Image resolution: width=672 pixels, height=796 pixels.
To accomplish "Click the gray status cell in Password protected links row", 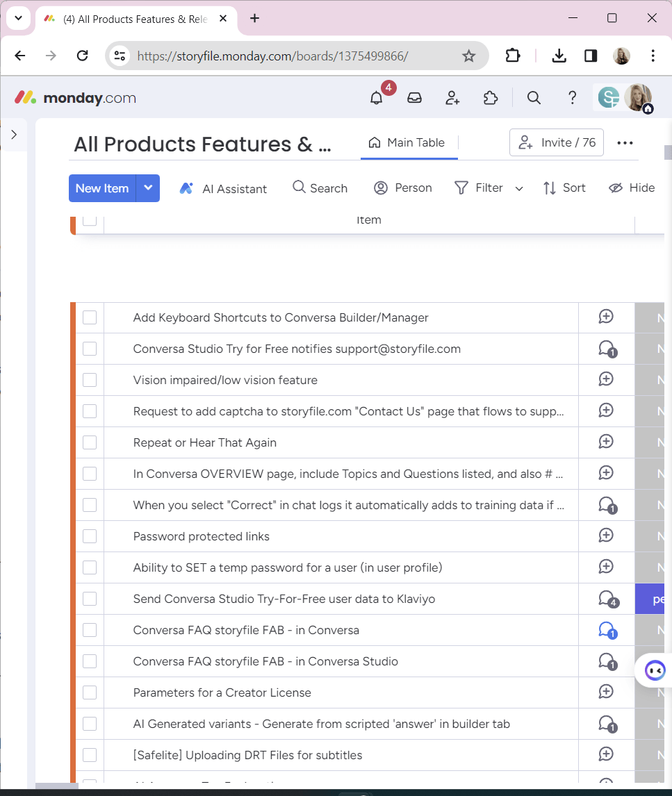I will click(650, 537).
